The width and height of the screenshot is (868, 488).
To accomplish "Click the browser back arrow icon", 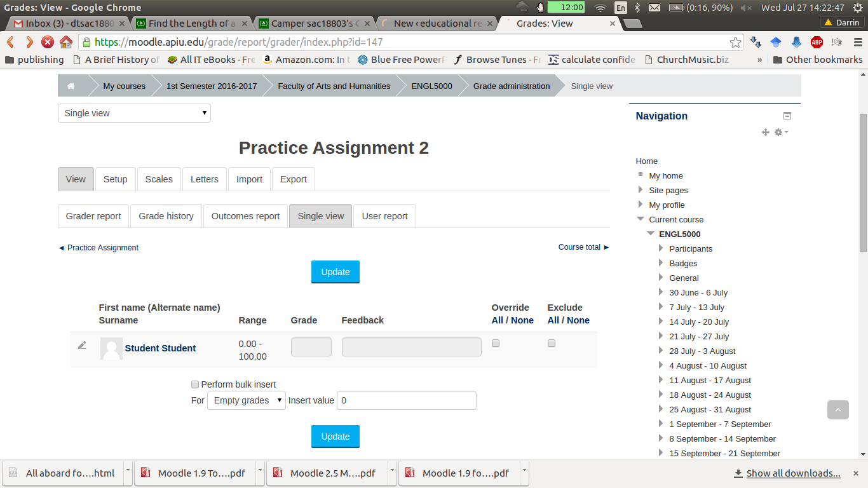I will point(10,41).
